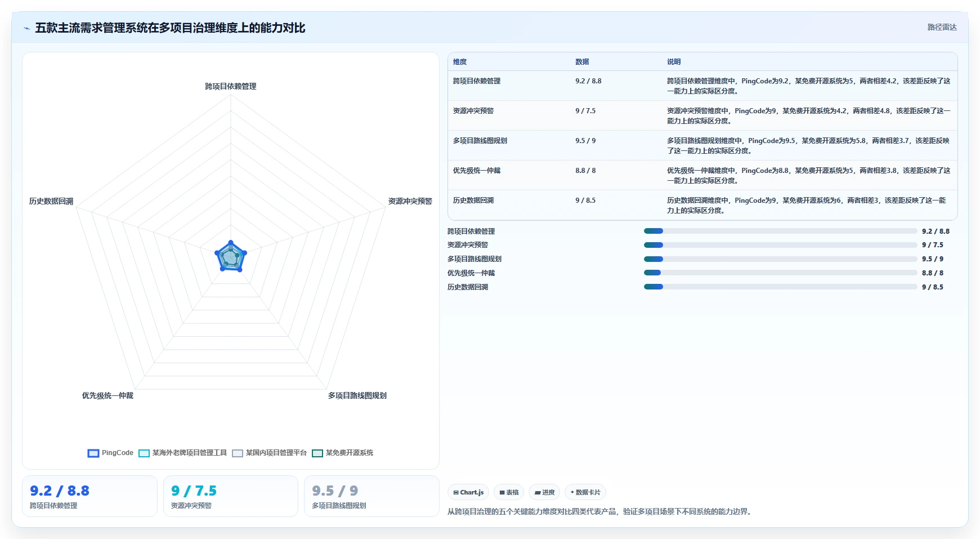Click the 某国内项目管理平台 legend label
The width and height of the screenshot is (980, 539).
click(x=276, y=453)
